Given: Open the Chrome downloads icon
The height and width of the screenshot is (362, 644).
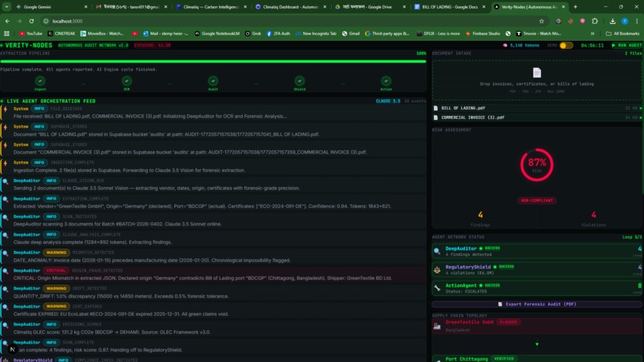Looking at the screenshot, I should click(612, 21).
